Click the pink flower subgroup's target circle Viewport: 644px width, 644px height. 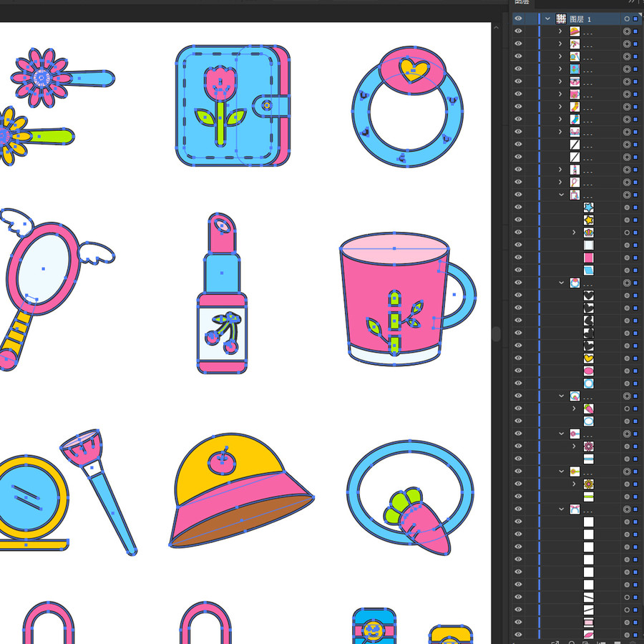[627, 447]
